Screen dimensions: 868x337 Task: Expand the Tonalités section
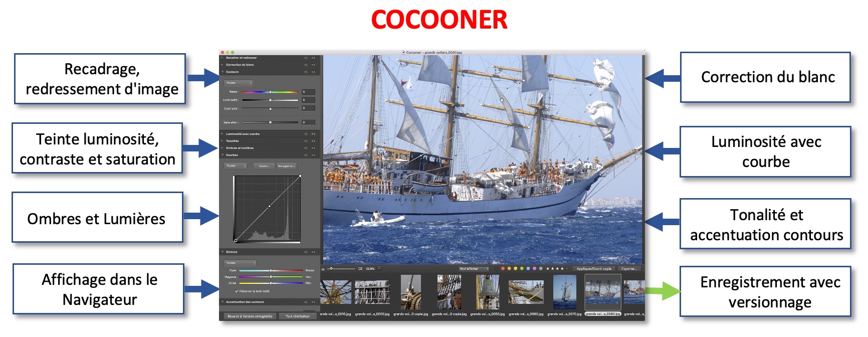tap(222, 141)
